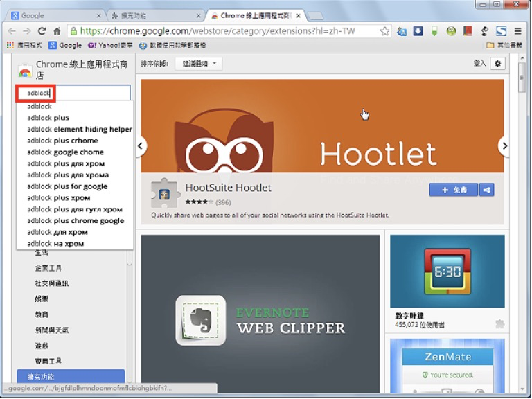The image size is (532, 399).
Task: Click the blue free install button for Hootlet
Action: pos(453,190)
